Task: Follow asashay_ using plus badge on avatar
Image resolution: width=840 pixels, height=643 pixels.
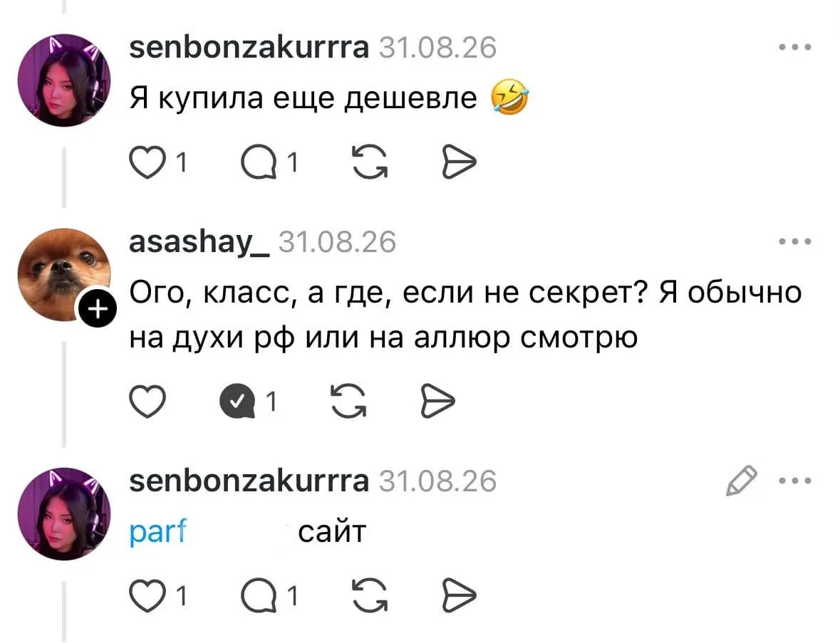Action: pyautogui.click(x=98, y=310)
